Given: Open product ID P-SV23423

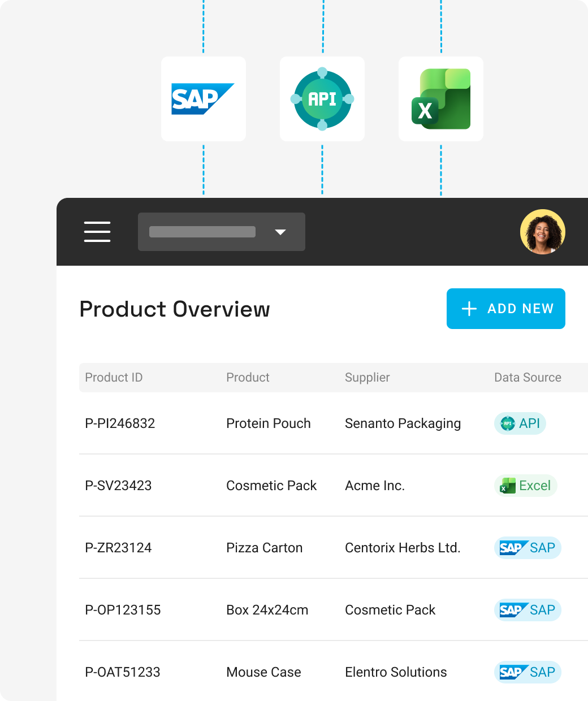Looking at the screenshot, I should click(118, 486).
